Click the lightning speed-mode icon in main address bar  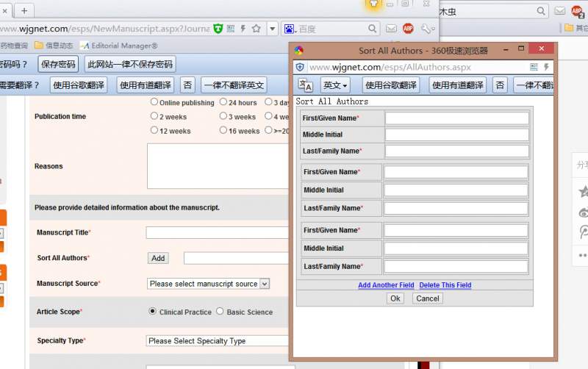point(243,29)
